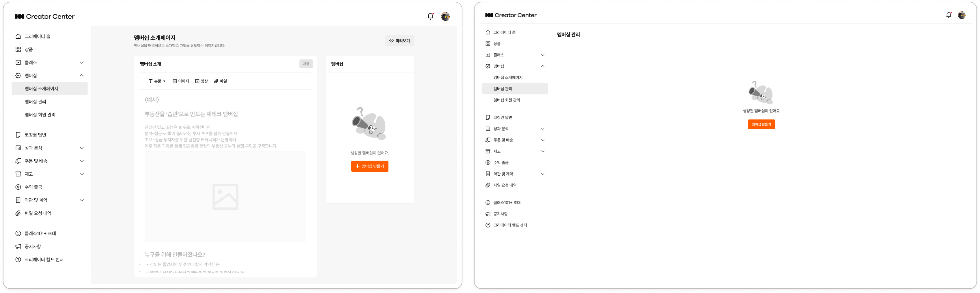The width and height of the screenshot is (980, 293).
Task: Insert image via 이미지 toolbar icon
Action: coord(181,81)
